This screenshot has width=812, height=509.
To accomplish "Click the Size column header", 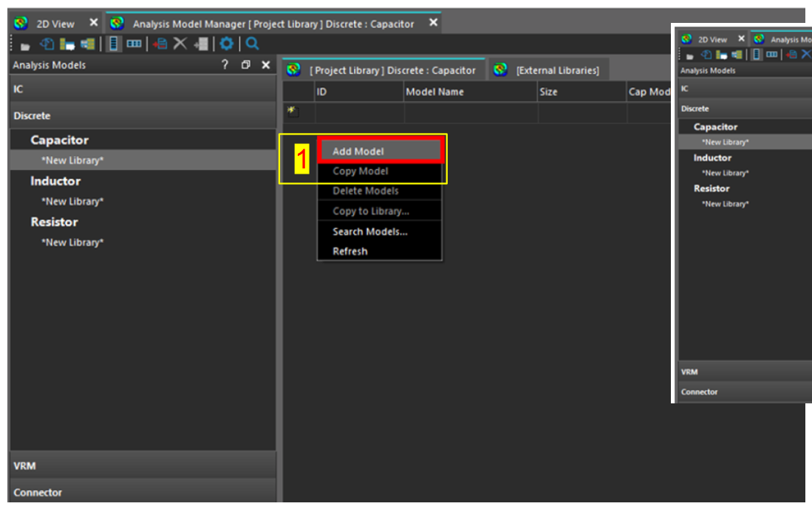I will (x=581, y=92).
